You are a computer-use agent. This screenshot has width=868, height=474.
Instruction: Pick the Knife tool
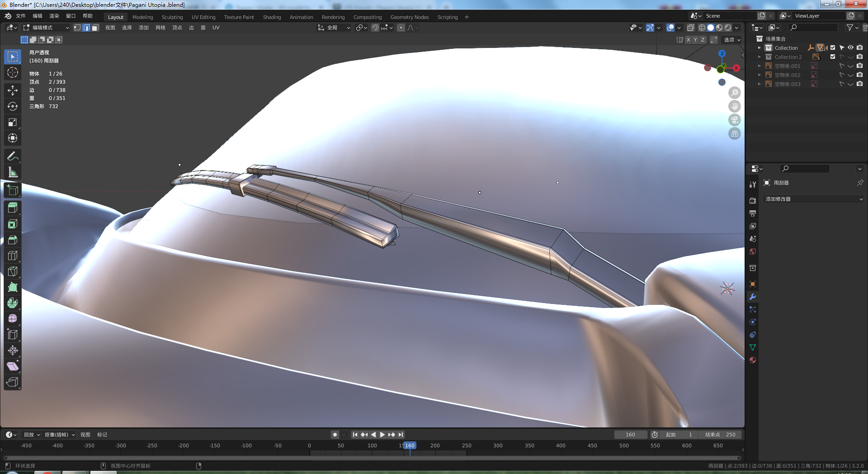pos(13,271)
